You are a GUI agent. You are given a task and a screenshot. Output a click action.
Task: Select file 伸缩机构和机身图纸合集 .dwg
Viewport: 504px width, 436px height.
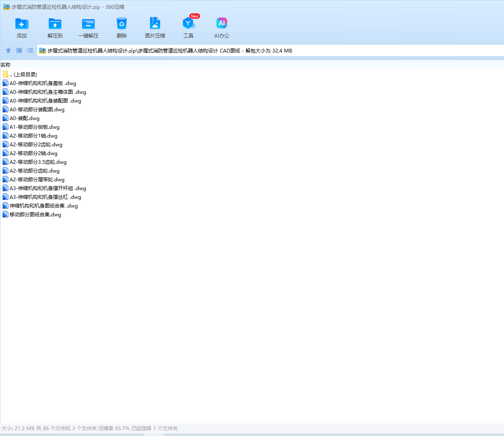tap(40, 205)
